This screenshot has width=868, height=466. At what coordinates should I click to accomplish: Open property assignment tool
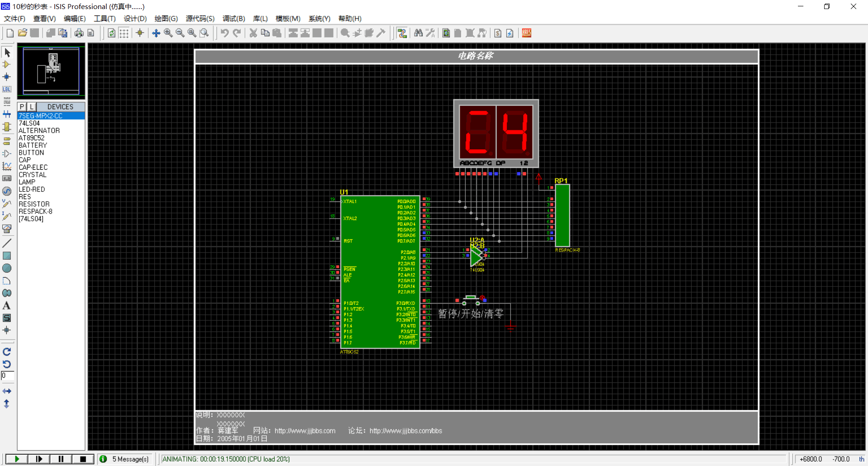430,33
